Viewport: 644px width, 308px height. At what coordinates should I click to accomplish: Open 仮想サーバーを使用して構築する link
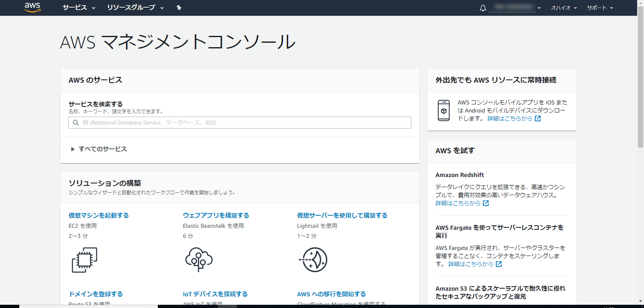pos(342,215)
